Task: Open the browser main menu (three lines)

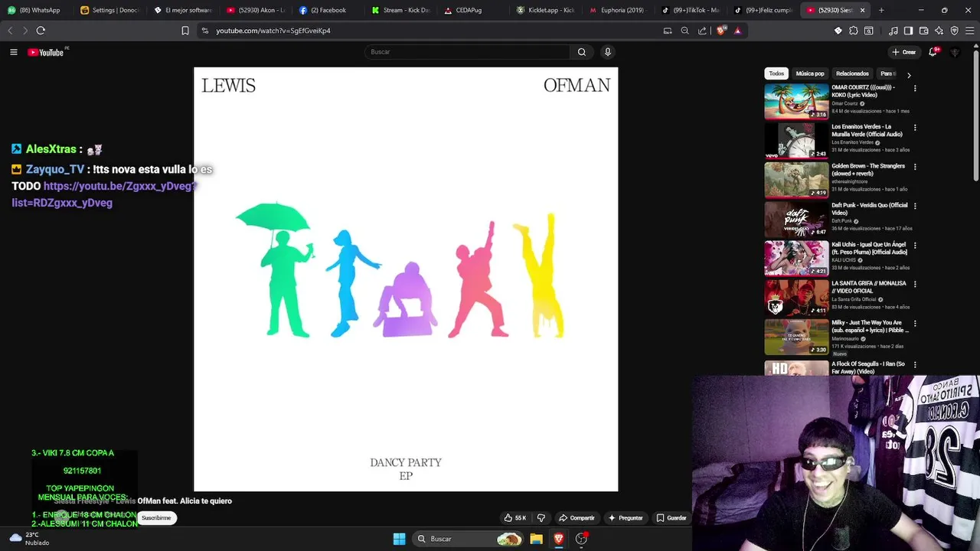Action: (970, 31)
